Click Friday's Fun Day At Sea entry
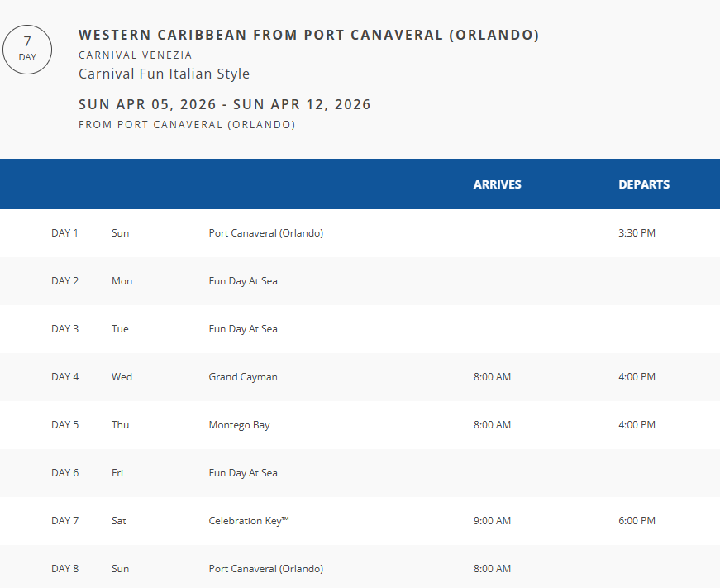Screen dimensions: 720x588 pos(243,473)
